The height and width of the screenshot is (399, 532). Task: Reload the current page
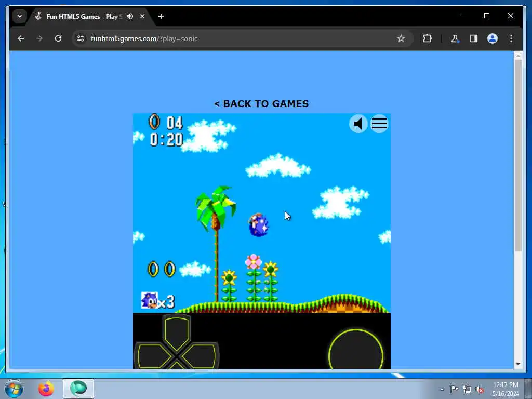coord(58,38)
